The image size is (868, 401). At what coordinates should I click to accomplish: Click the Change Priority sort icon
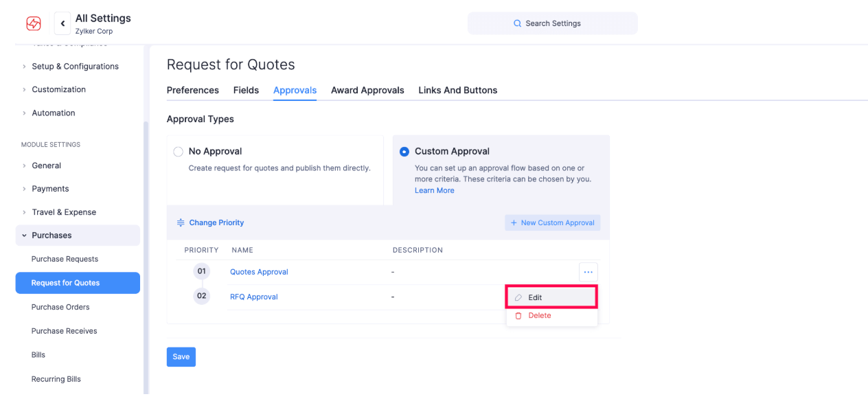tap(181, 222)
